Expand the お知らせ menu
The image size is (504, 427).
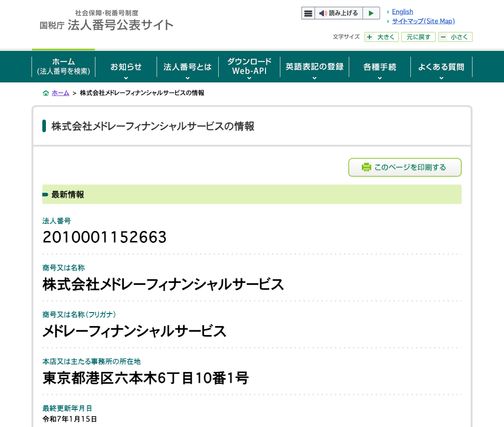pos(126,67)
